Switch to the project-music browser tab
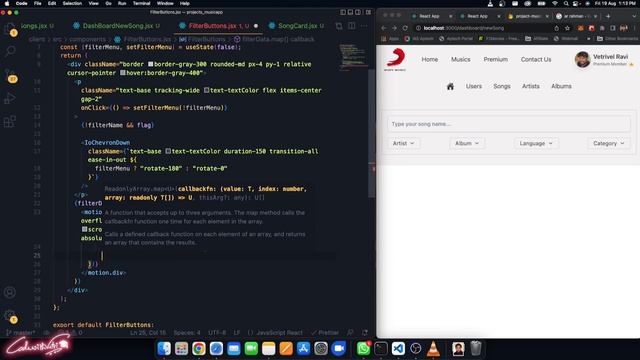Screen dimensions: 640x360 coord(528,16)
